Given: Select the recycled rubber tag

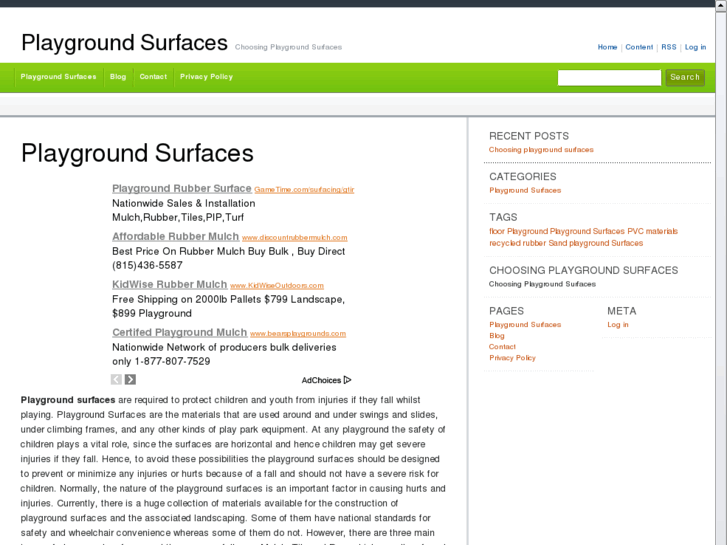Looking at the screenshot, I should [517, 243].
